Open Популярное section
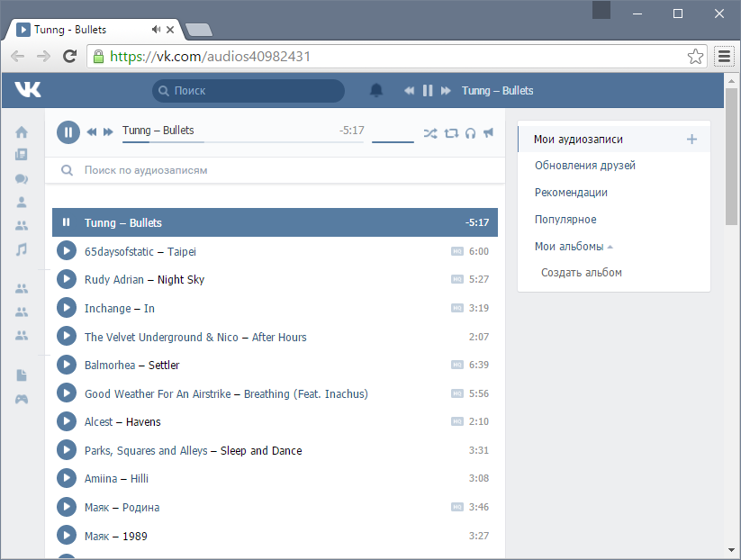This screenshot has width=741, height=560. tap(565, 220)
